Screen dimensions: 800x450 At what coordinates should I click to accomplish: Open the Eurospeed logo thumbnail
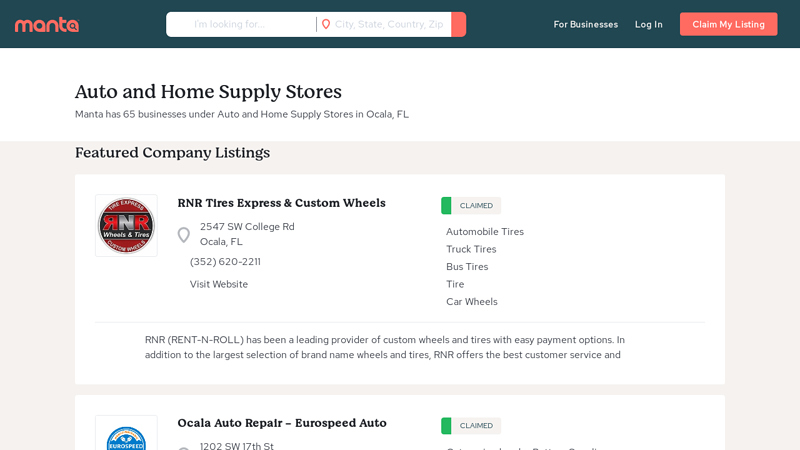[x=126, y=433]
